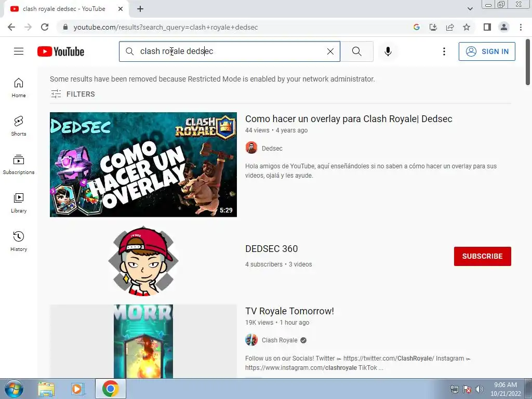The image size is (532, 399).
Task: Click the padlock site info icon
Action: pyautogui.click(x=65, y=27)
